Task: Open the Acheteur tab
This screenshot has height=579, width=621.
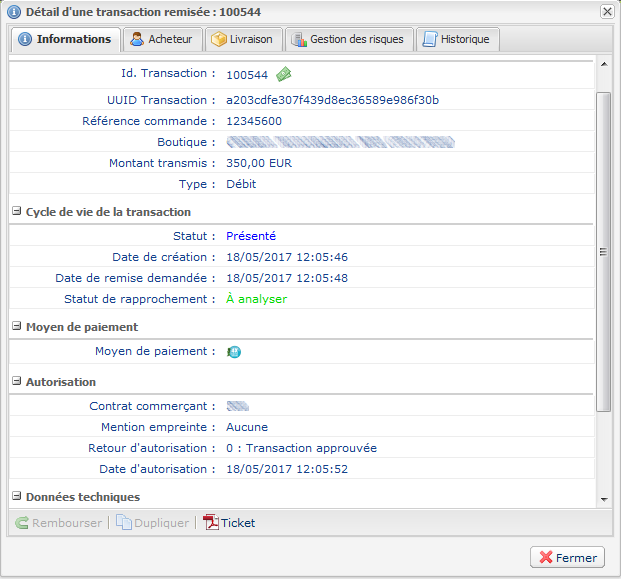Action: (161, 39)
